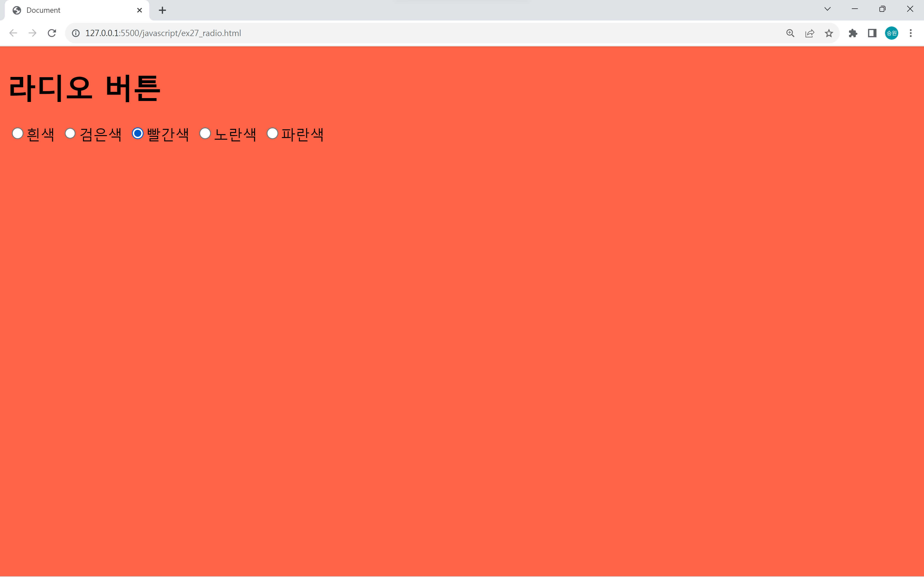Viewport: 924px width, 577px height.
Task: Open the Extensions puzzle icon
Action: click(853, 33)
